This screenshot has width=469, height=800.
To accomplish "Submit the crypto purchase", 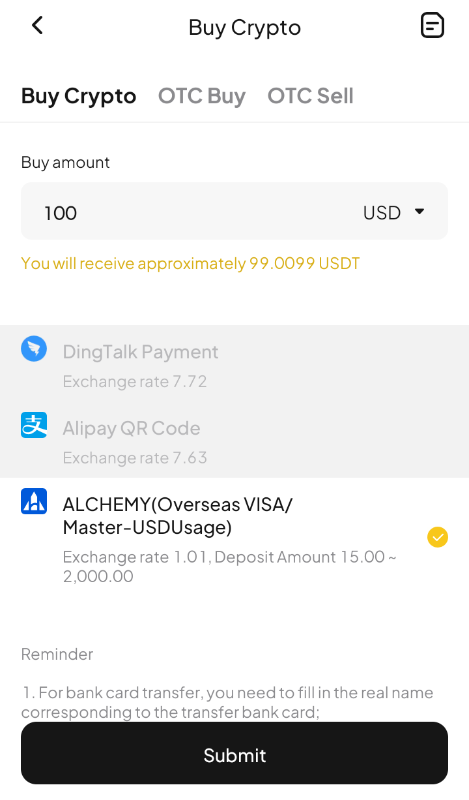I will click(x=234, y=753).
